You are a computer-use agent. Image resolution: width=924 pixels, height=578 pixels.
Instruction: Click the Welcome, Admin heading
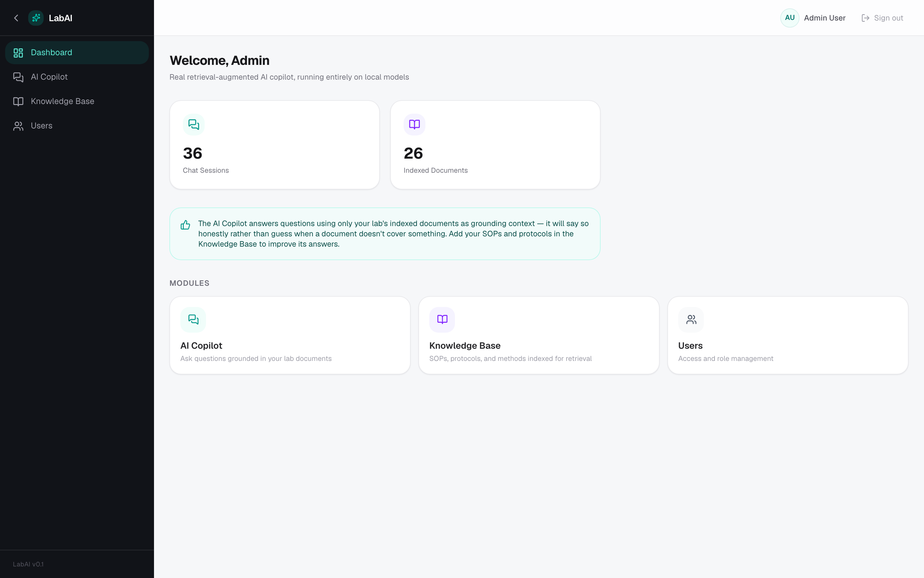[x=219, y=60]
